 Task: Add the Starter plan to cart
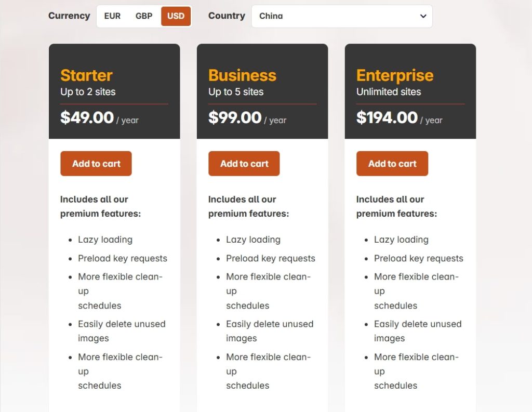pos(96,164)
